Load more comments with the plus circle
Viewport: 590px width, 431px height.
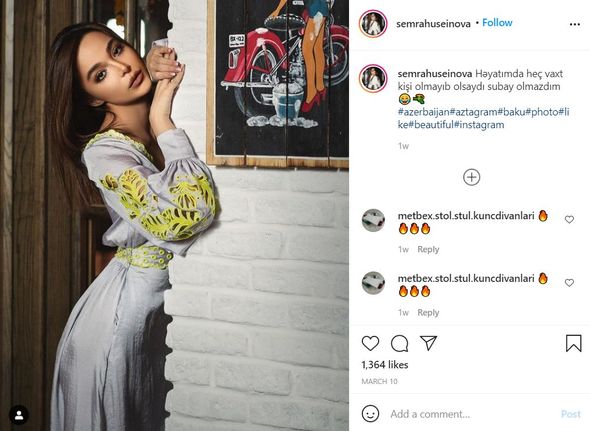(471, 177)
